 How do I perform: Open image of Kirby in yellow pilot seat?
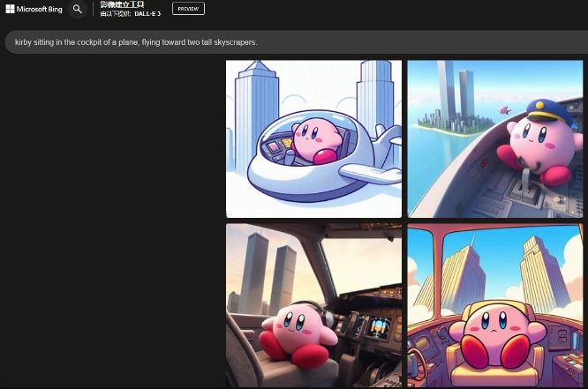click(x=495, y=305)
